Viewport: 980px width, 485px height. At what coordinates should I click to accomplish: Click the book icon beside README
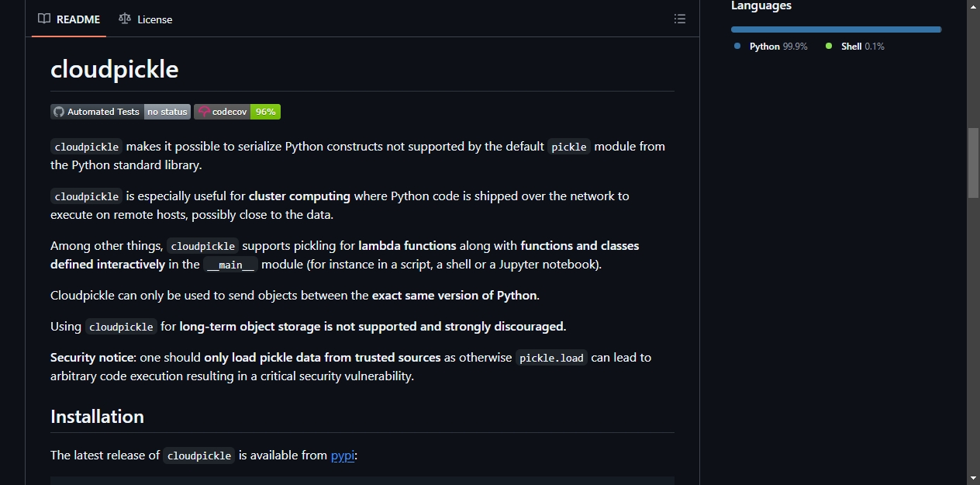coord(44,19)
